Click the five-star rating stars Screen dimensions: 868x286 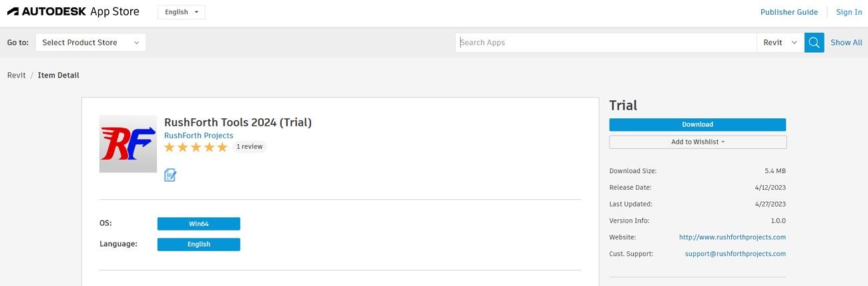[x=196, y=147]
